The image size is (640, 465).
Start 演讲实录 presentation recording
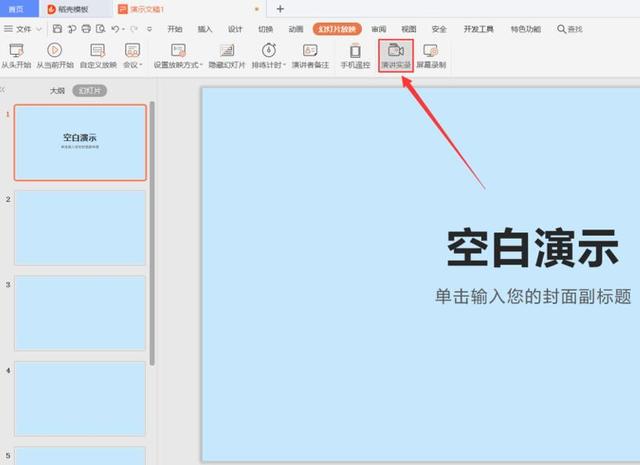point(396,56)
